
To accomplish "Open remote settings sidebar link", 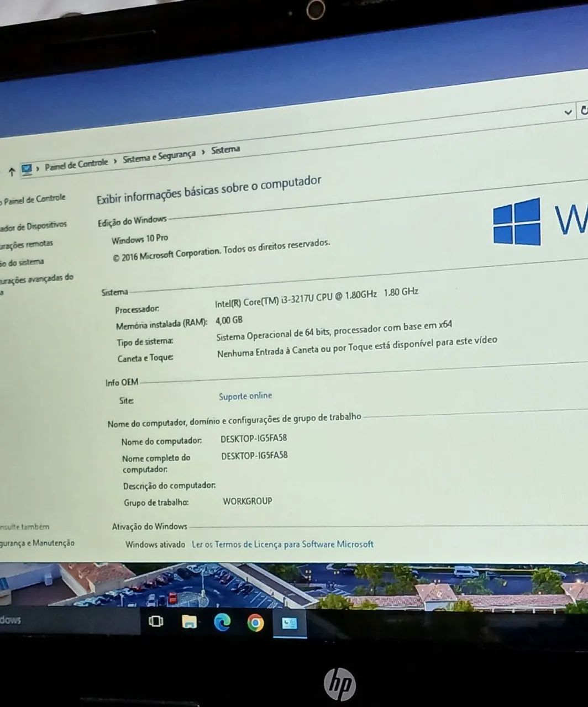I will pos(27,244).
